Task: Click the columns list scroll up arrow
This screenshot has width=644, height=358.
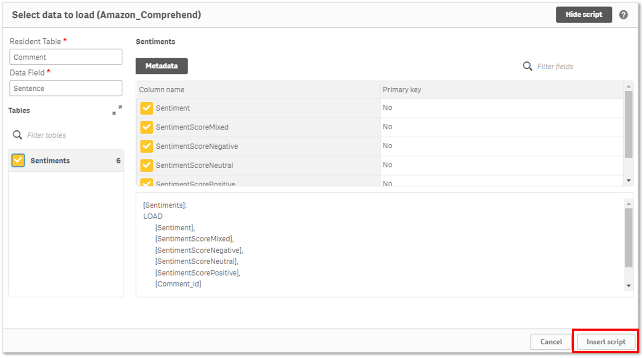Action: coord(628,86)
